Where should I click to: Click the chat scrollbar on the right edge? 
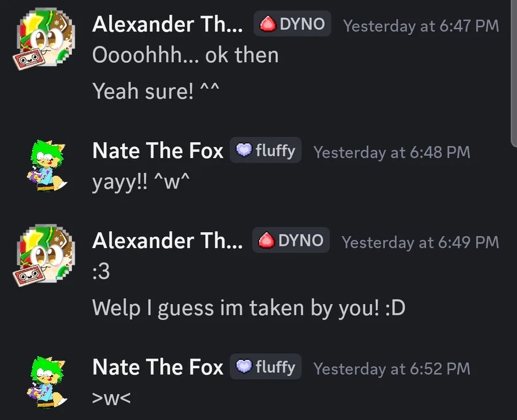point(514,69)
